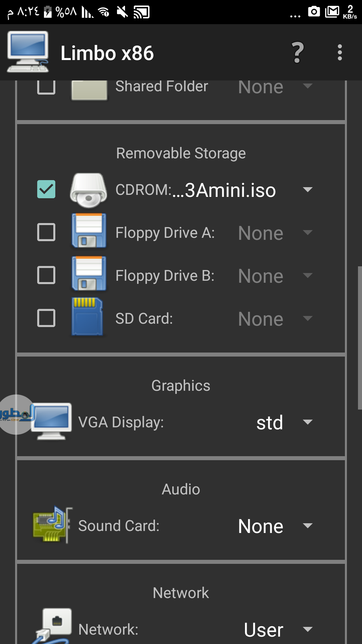Enable the Floppy Drive A checkbox
The height and width of the screenshot is (644, 362).
46,232
